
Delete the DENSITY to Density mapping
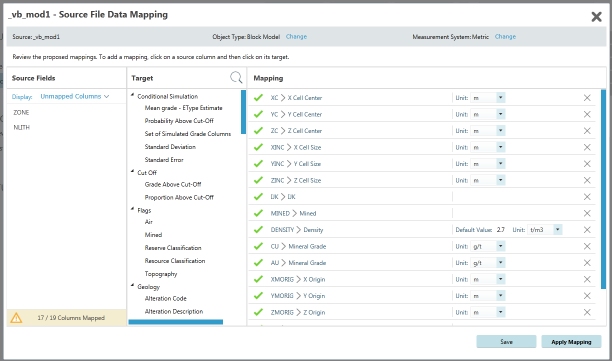(587, 230)
